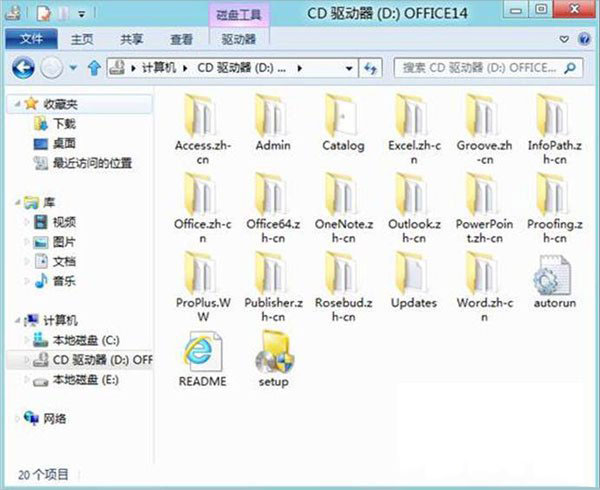Viewport: 600px width, 490px height.
Task: Open the Excel.zh-cn folder
Action: pyautogui.click(x=414, y=129)
